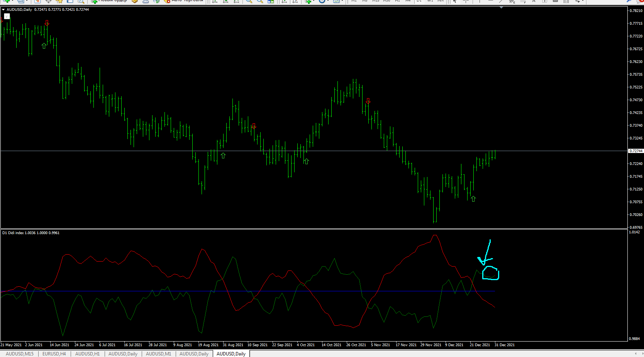
Task: Select the cursor arrow tool in the toolbar
Action: point(455,1)
